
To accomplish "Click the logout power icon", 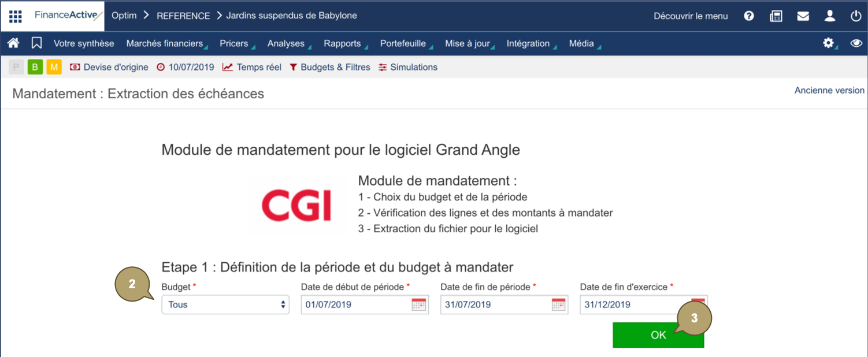I will [856, 16].
